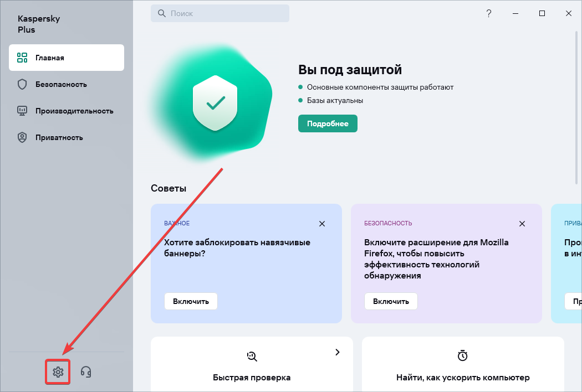Click Включить in the Firefox extension card
Image resolution: width=582 pixels, height=392 pixels.
click(x=391, y=301)
